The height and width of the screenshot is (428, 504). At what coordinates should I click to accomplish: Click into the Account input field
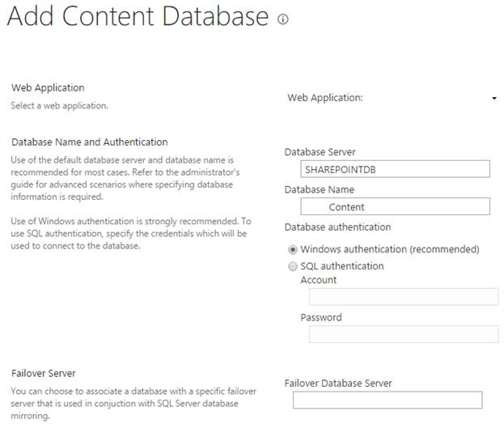403,297
